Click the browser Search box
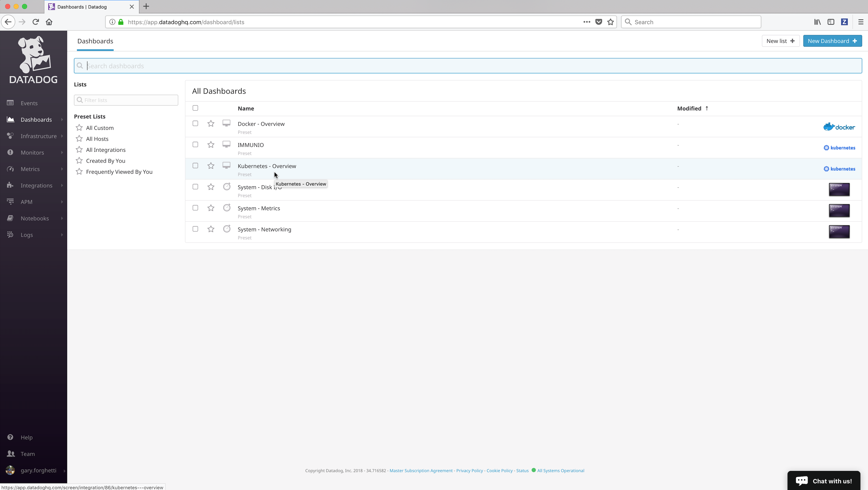Screen dimensions: 868x490 (691, 22)
